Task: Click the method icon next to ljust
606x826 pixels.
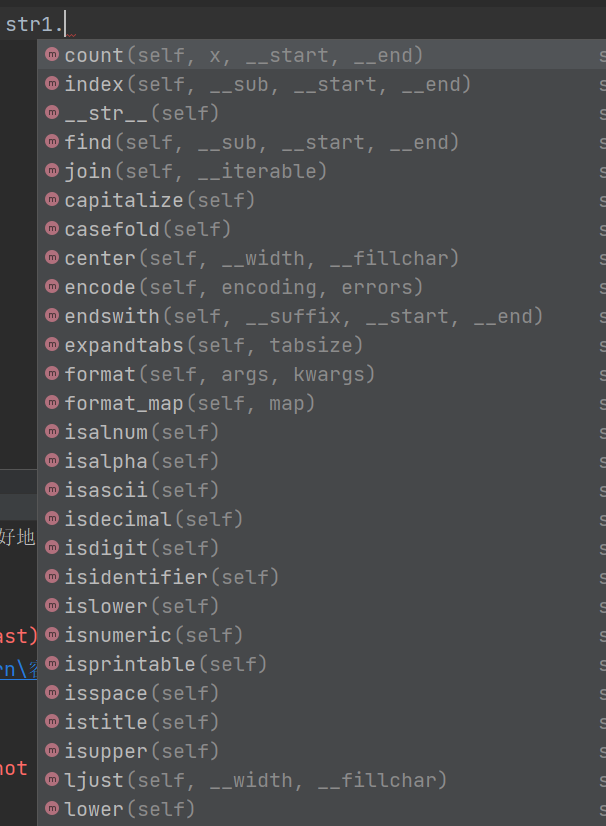Action: [51, 780]
